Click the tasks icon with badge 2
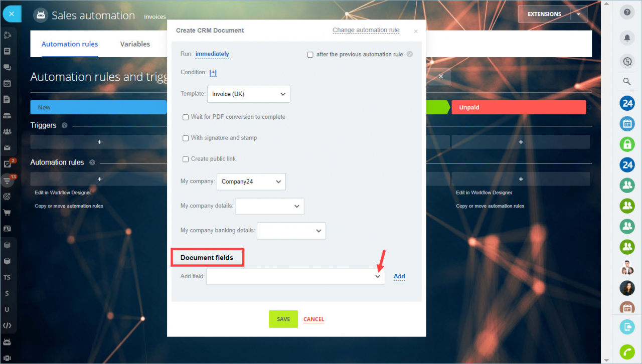Image resolution: width=642 pixels, height=364 pixels. click(8, 163)
